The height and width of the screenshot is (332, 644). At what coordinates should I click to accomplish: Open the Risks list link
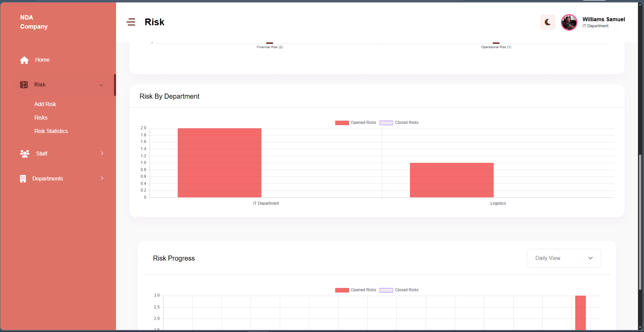41,118
